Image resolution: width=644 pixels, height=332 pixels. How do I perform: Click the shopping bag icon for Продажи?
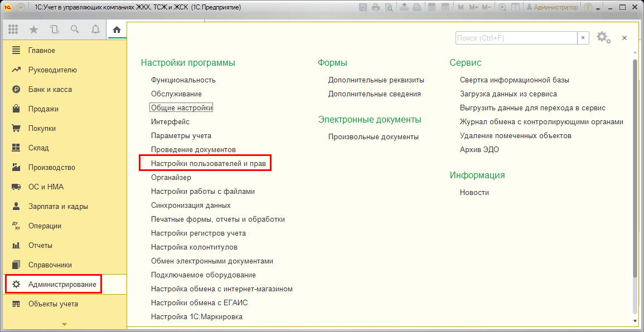point(16,109)
